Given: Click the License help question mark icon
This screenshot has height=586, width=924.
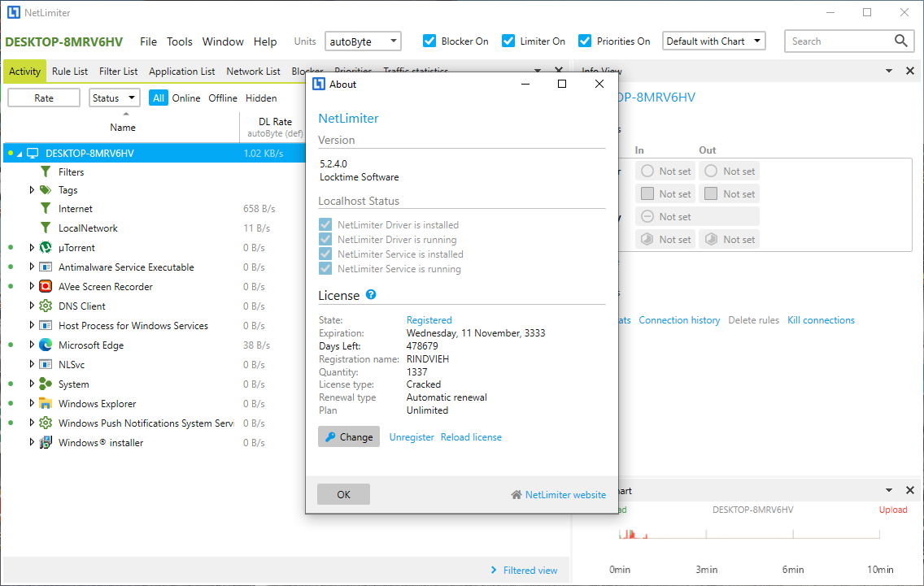Looking at the screenshot, I should [x=371, y=294].
